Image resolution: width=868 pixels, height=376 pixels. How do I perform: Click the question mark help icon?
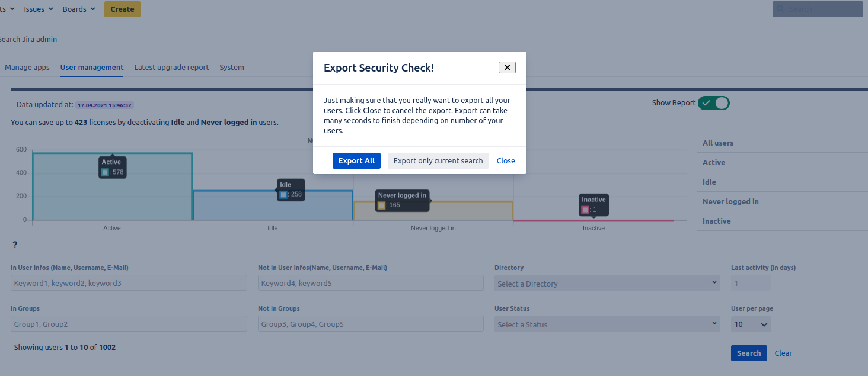15,245
